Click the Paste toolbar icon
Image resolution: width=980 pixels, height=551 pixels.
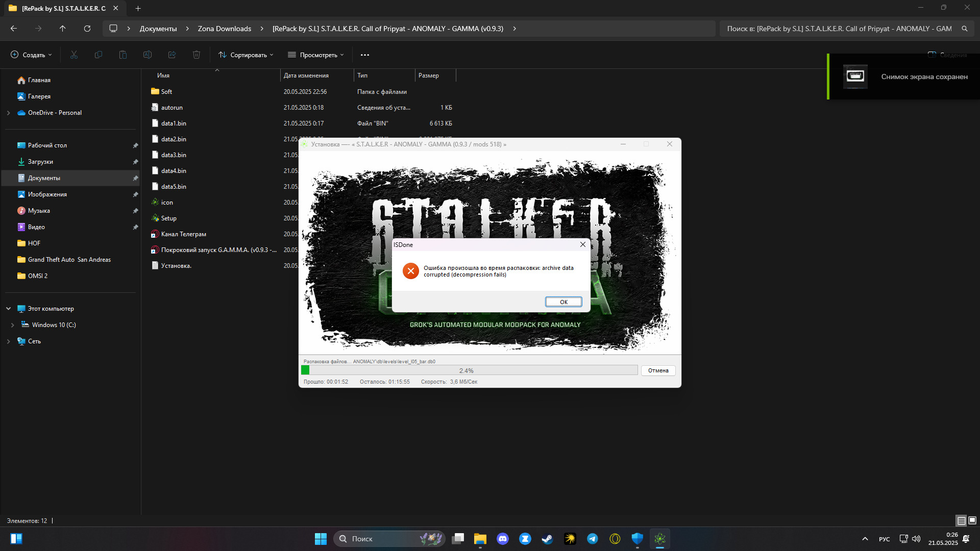[123, 55]
